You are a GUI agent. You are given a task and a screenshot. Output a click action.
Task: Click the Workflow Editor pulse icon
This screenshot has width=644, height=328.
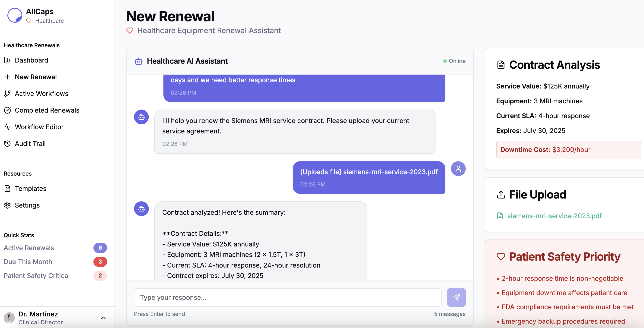click(x=7, y=127)
